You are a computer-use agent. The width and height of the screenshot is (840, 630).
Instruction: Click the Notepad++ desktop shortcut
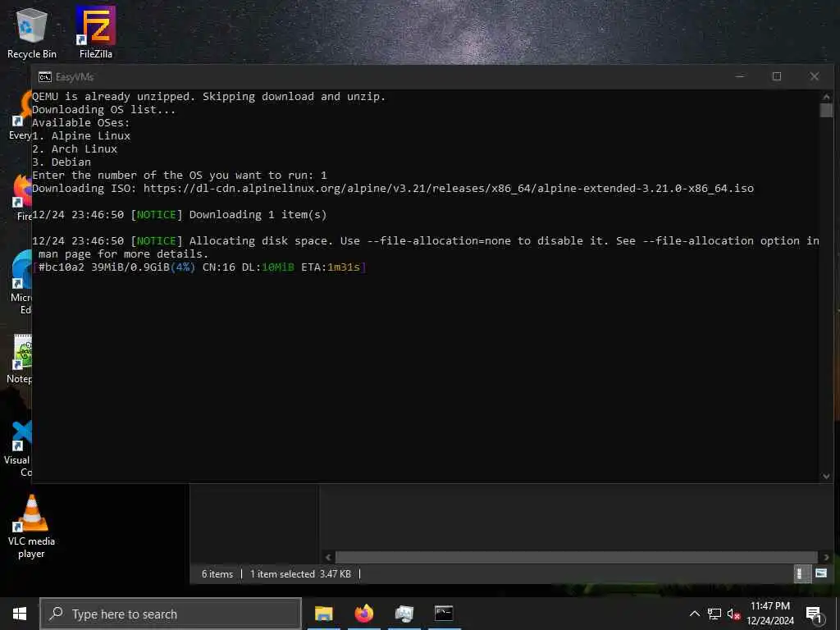21,358
